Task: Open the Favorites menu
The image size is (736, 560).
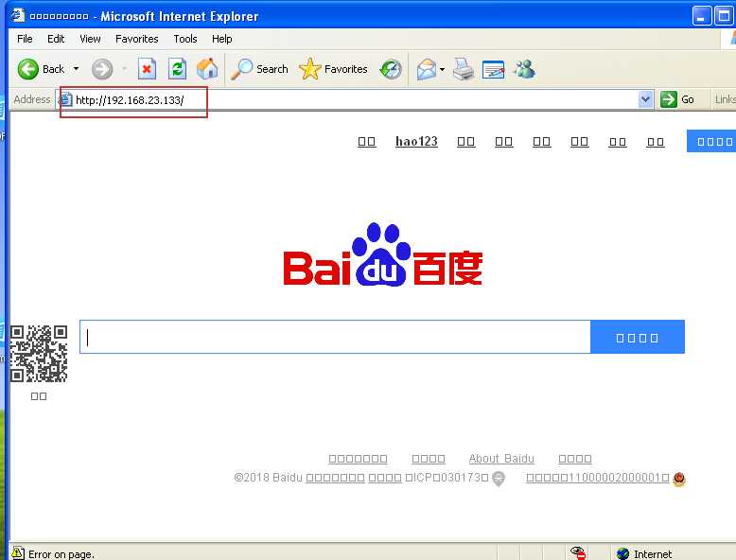Action: [136, 39]
